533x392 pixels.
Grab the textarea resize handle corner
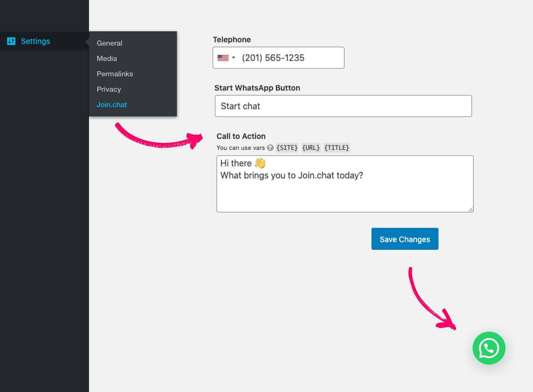click(x=471, y=209)
